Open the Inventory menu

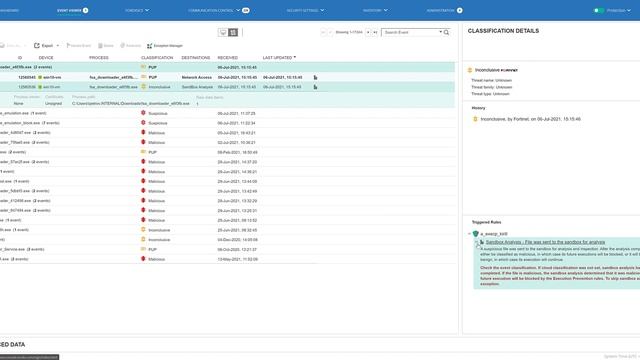pyautogui.click(x=375, y=10)
